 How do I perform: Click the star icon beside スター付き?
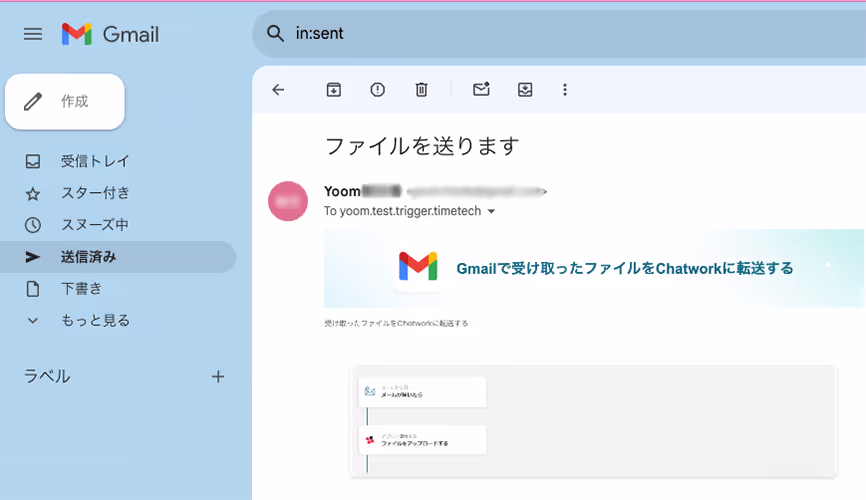coord(33,193)
